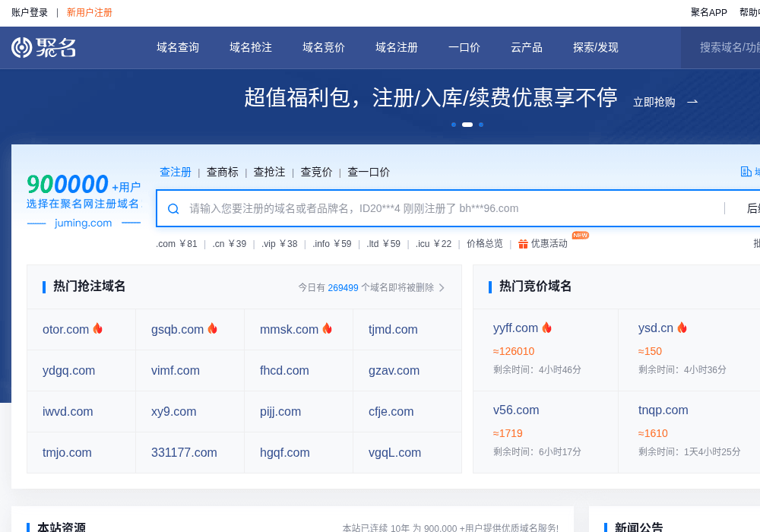Open otor.com domain
Viewport: 760px width, 532px height.
[x=66, y=330]
